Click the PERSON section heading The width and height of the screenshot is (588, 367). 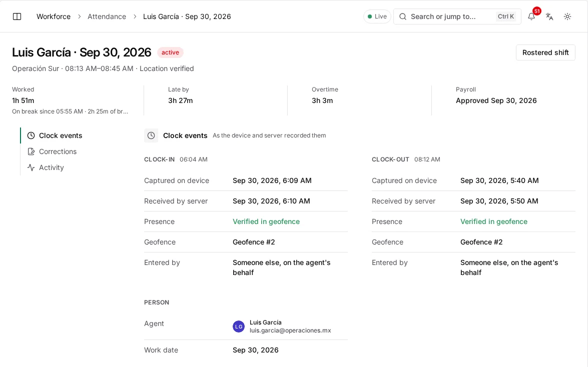pyautogui.click(x=156, y=302)
